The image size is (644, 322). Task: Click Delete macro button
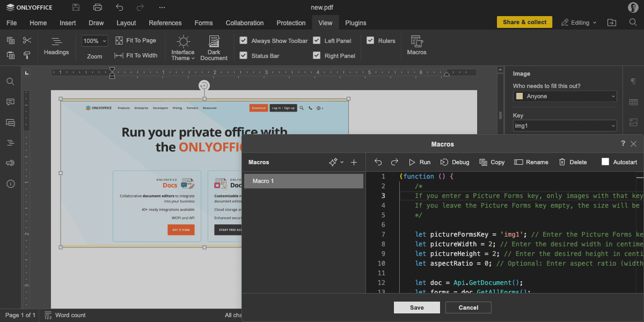[572, 162]
